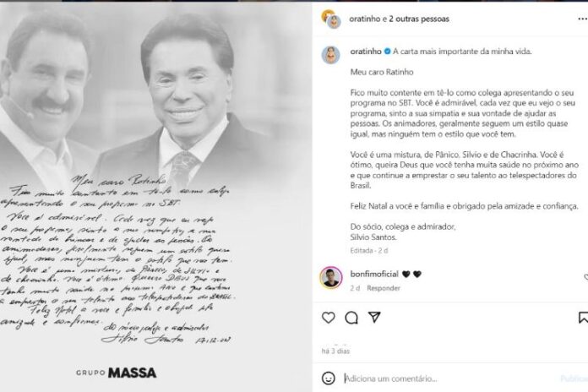Viewport: 588px width, 392px height.
Task: Like the post with heart icon
Action: [x=328, y=318]
